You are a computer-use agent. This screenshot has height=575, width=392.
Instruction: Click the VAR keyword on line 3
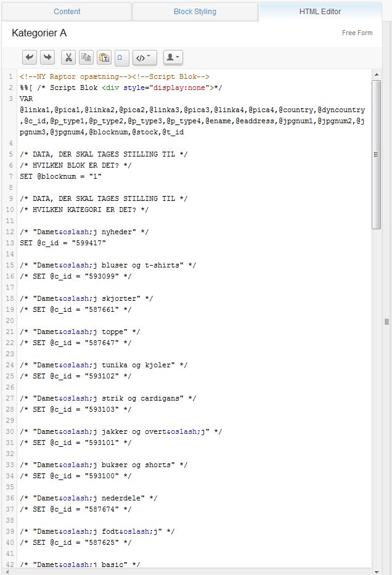26,99
